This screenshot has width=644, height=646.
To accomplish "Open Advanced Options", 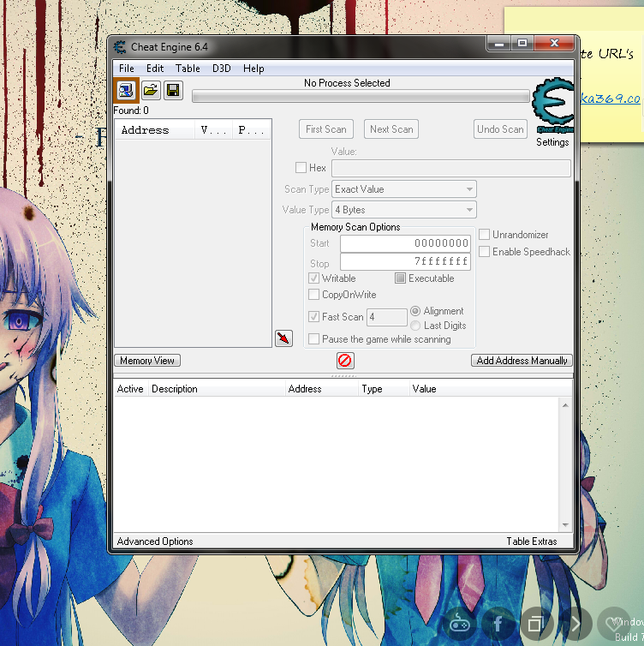I will (155, 541).
